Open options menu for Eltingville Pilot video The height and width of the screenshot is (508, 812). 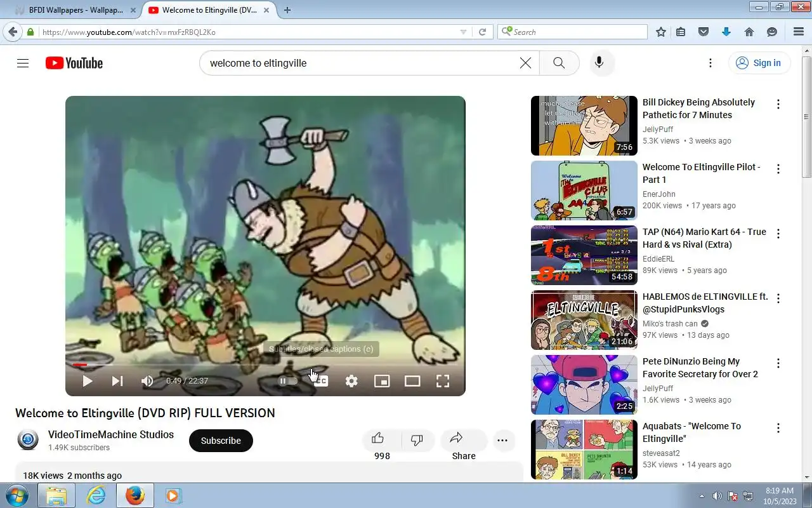[778, 169]
